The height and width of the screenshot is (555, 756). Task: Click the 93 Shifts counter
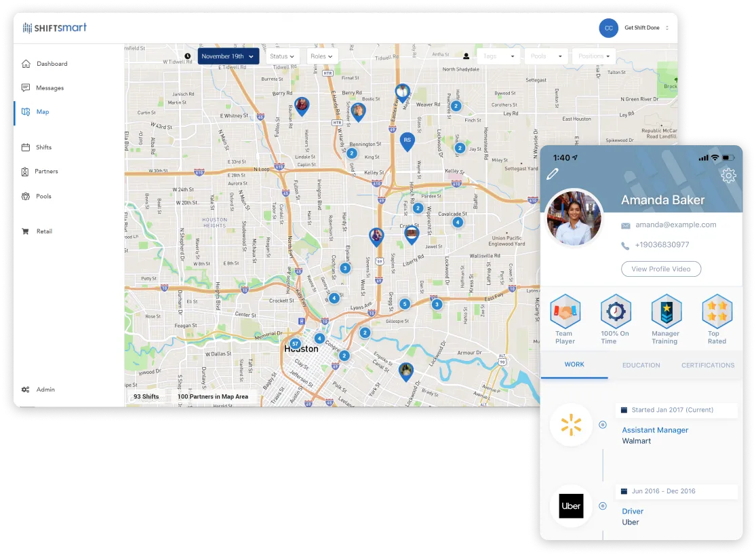pyautogui.click(x=146, y=397)
